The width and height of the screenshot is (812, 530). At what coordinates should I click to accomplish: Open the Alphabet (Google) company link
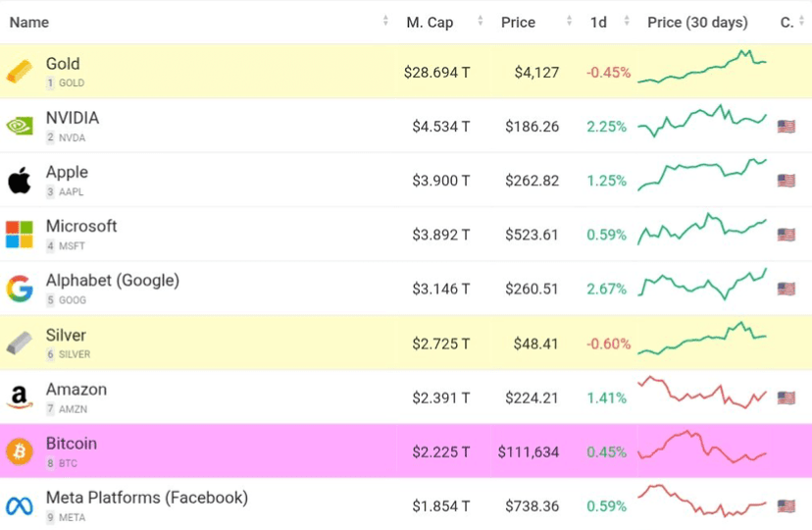112,281
